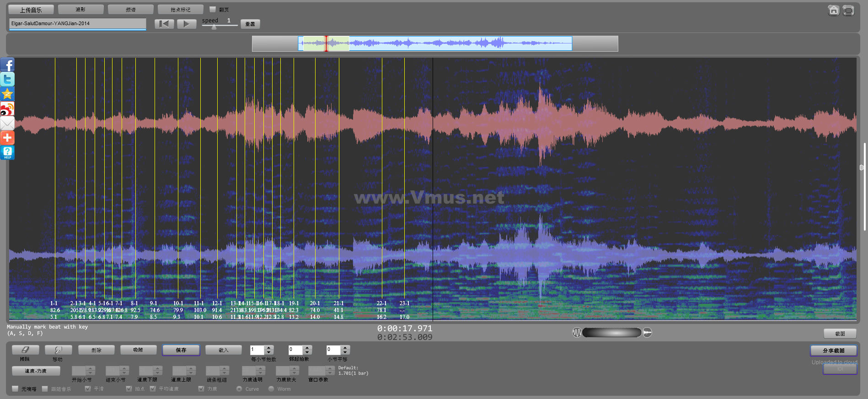This screenshot has width=868, height=399.
Task: Select the Curve radio button
Action: coord(239,389)
